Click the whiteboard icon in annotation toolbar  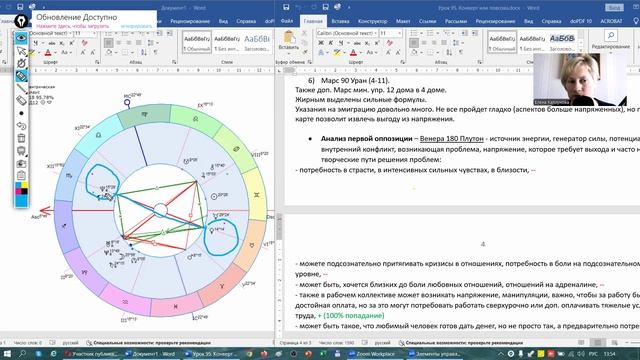(21, 151)
